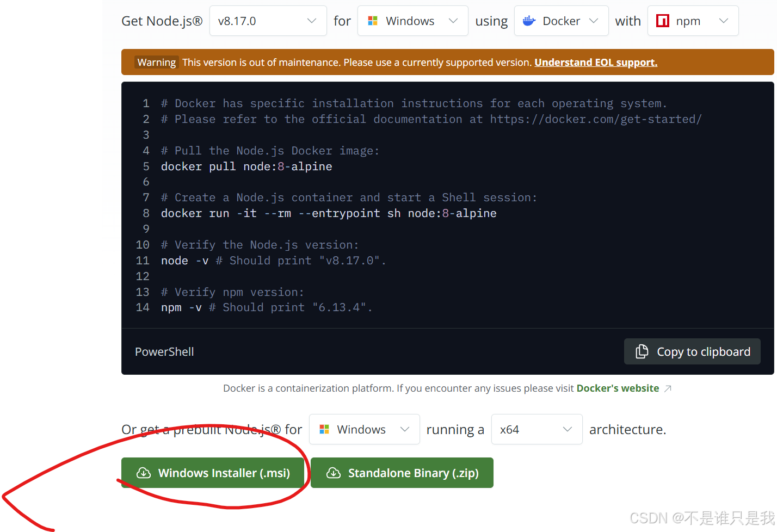
Task: Open the Understand EOL support link
Action: point(596,63)
